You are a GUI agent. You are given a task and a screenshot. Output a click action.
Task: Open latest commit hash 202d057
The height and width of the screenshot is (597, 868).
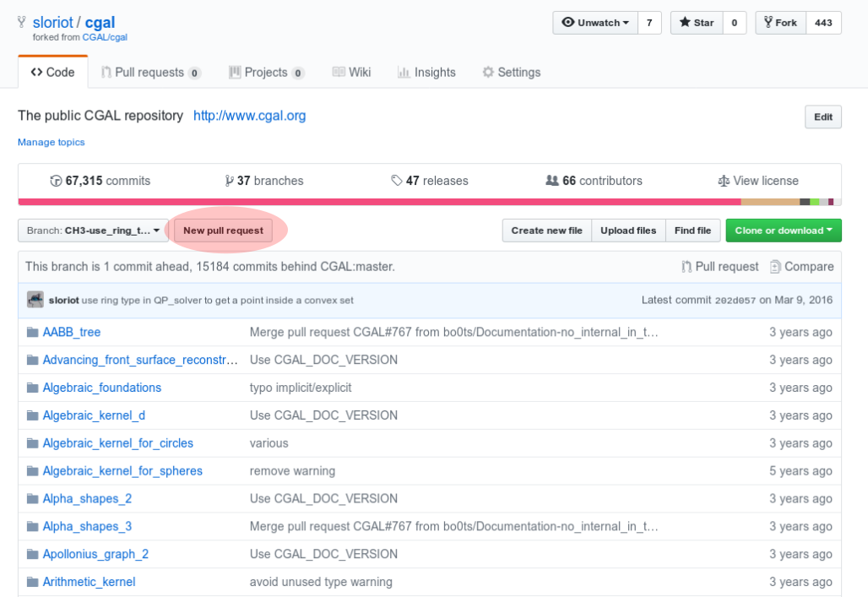735,300
